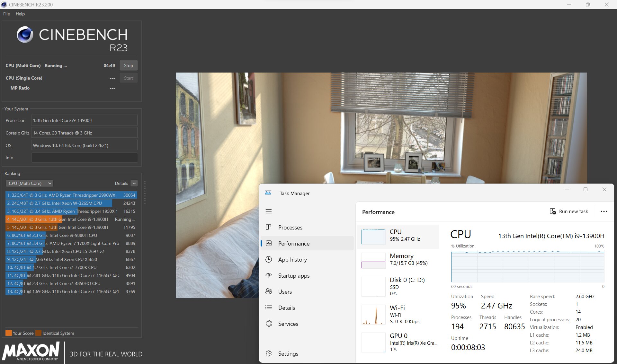Image resolution: width=617 pixels, height=364 pixels.
Task: Open the Users section icon
Action: [x=269, y=291]
